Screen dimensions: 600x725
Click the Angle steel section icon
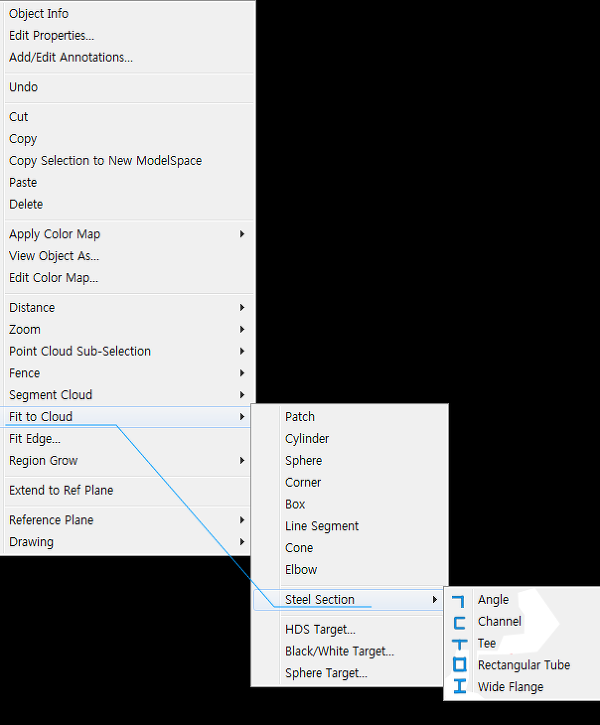tap(459, 601)
